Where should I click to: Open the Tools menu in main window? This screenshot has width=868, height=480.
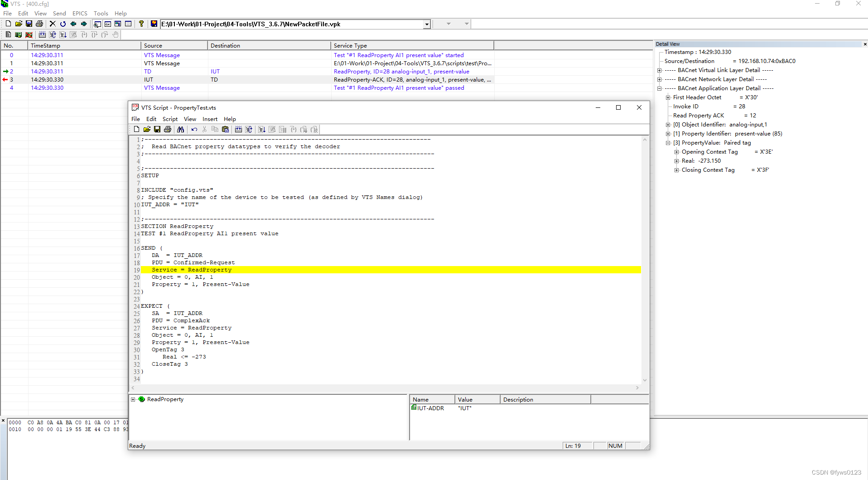pyautogui.click(x=101, y=13)
